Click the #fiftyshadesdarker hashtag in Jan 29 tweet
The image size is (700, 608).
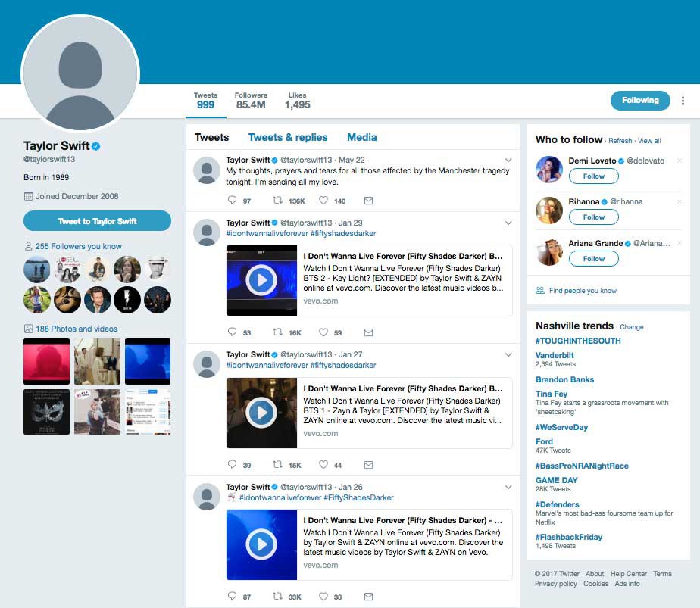coord(343,233)
